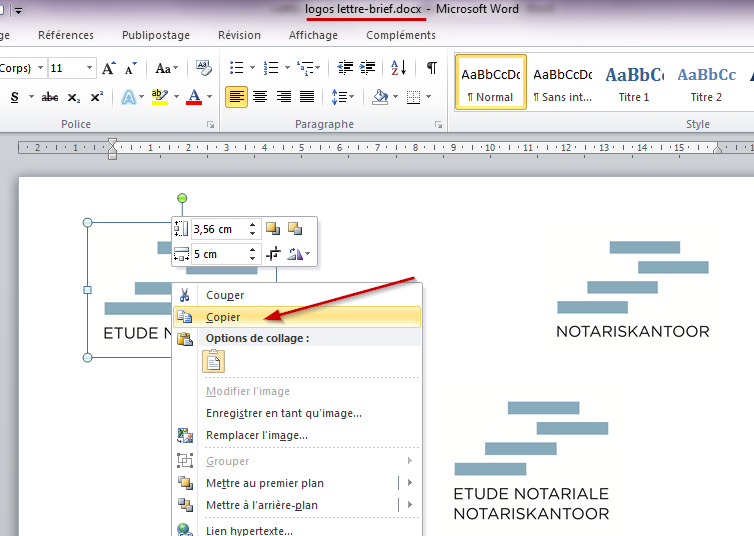Click the green rotation handle
Screen dimensions: 754x536
(x=182, y=198)
